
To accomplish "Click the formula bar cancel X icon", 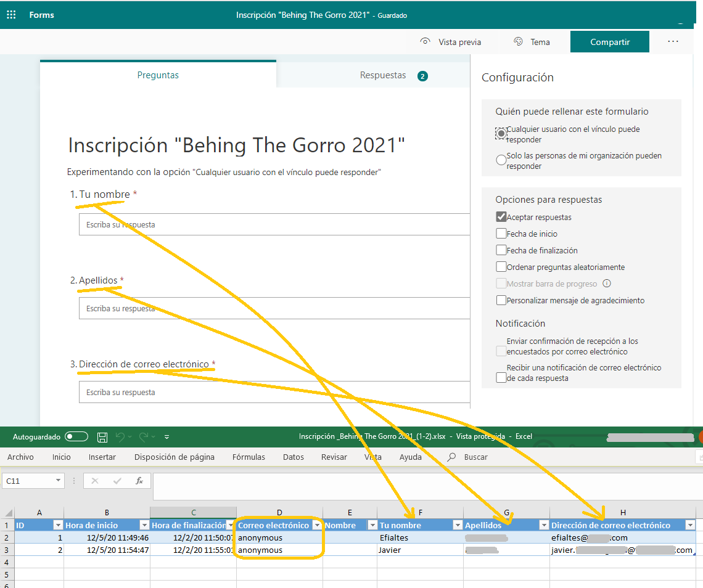I will (x=94, y=481).
